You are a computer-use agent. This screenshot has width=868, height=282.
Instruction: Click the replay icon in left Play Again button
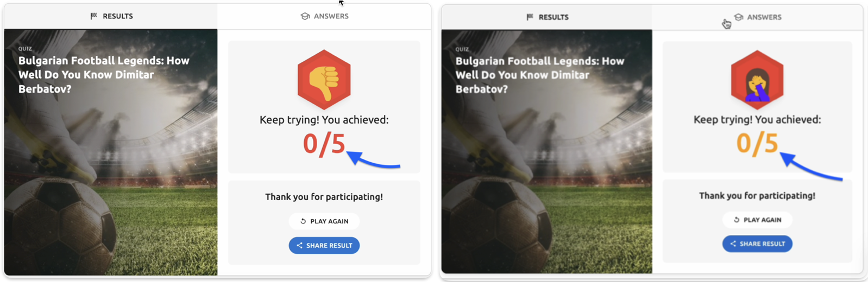(x=303, y=221)
